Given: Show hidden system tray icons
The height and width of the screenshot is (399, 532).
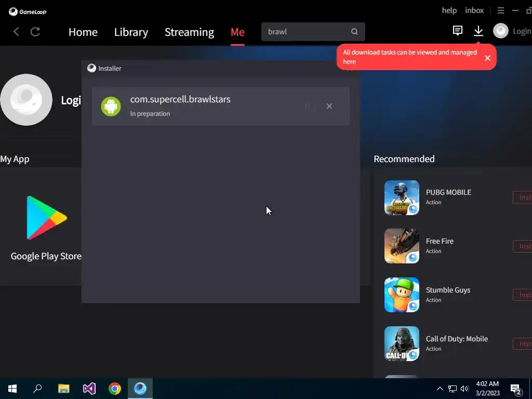Looking at the screenshot, I should pos(440,389).
